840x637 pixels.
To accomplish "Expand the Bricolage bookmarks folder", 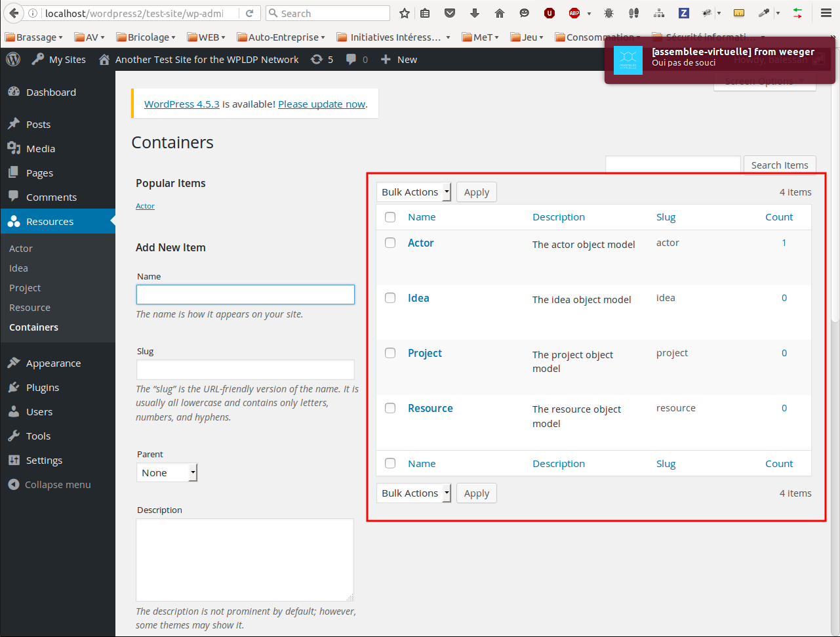I will [146, 37].
